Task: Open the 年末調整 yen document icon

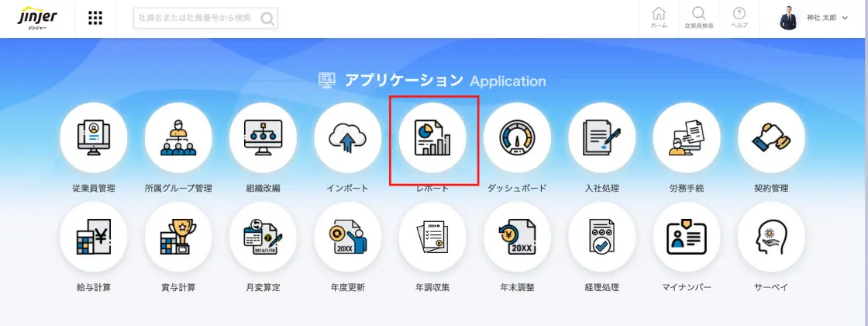Action: click(x=517, y=237)
